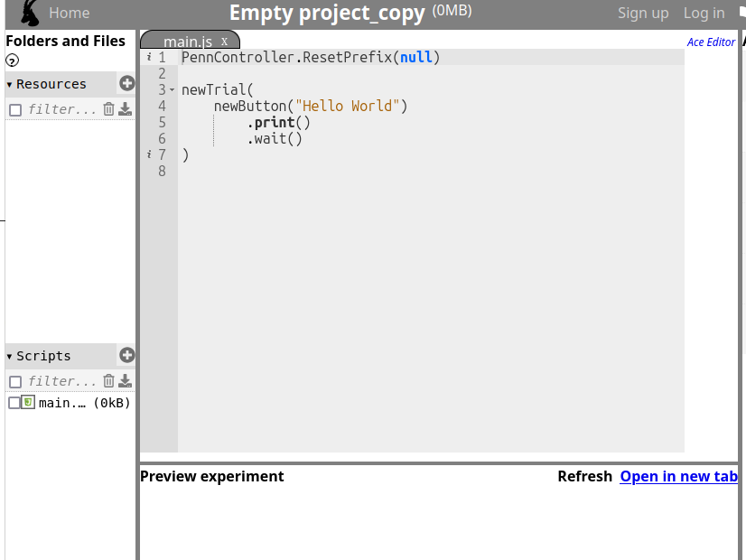
Task: Click the Scripts trash delete icon
Action: 108,381
